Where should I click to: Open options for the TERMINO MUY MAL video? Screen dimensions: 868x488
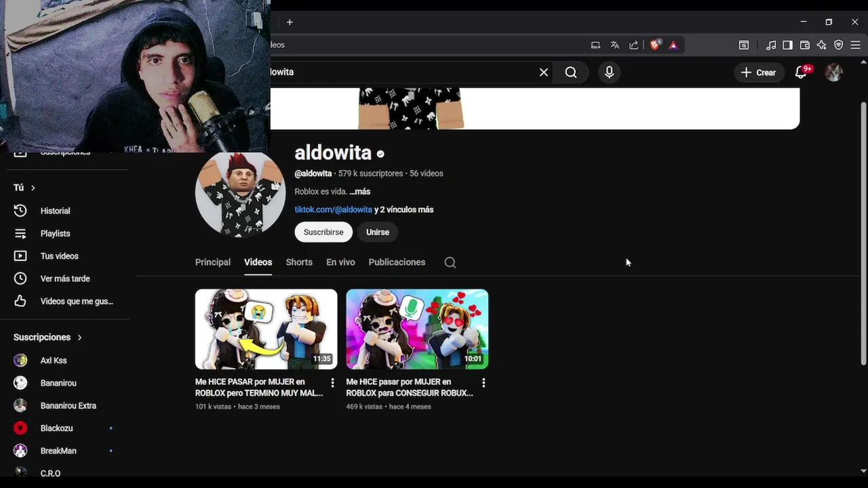[332, 383]
